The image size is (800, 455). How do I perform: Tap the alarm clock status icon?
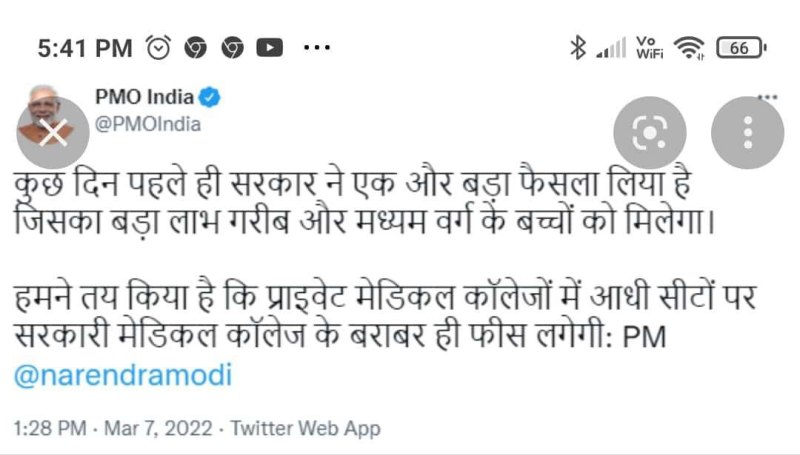coord(159,47)
